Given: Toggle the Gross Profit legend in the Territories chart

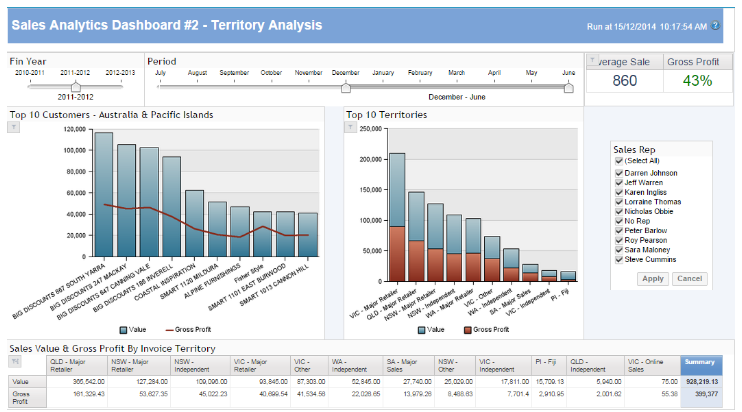Looking at the screenshot, I should [x=486, y=330].
